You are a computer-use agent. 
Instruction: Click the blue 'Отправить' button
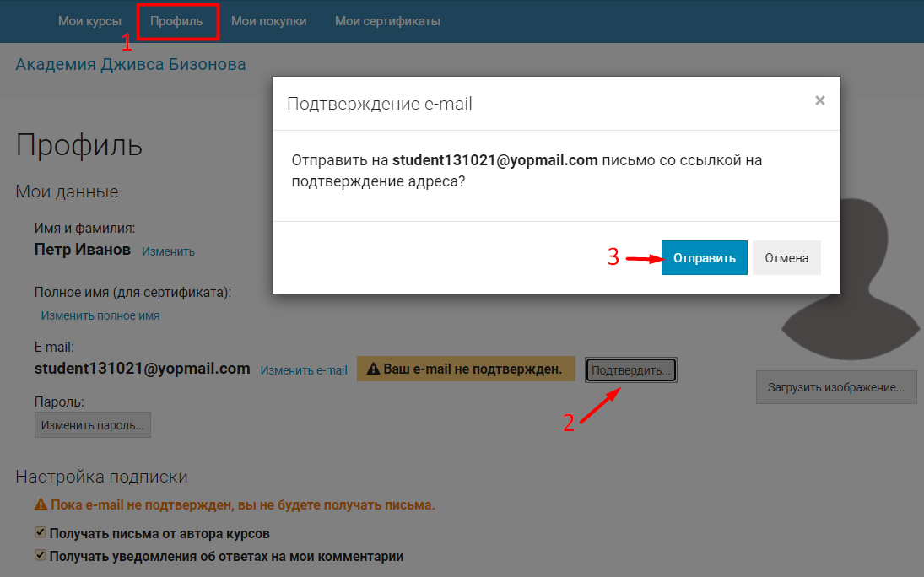tap(705, 257)
